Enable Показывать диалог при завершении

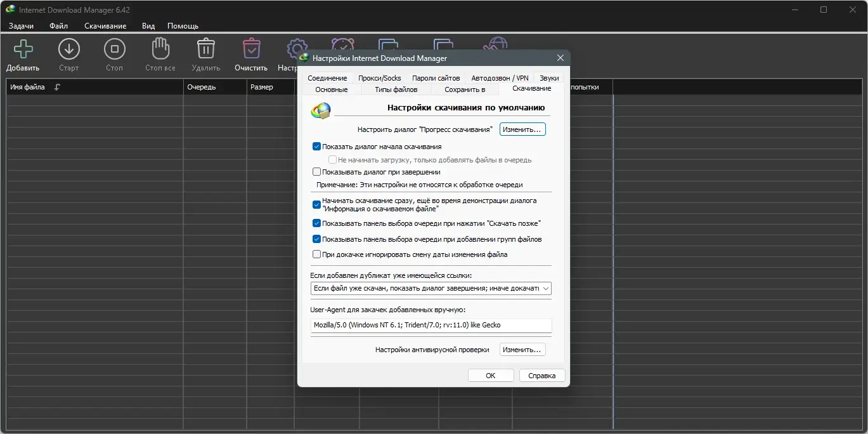(316, 172)
